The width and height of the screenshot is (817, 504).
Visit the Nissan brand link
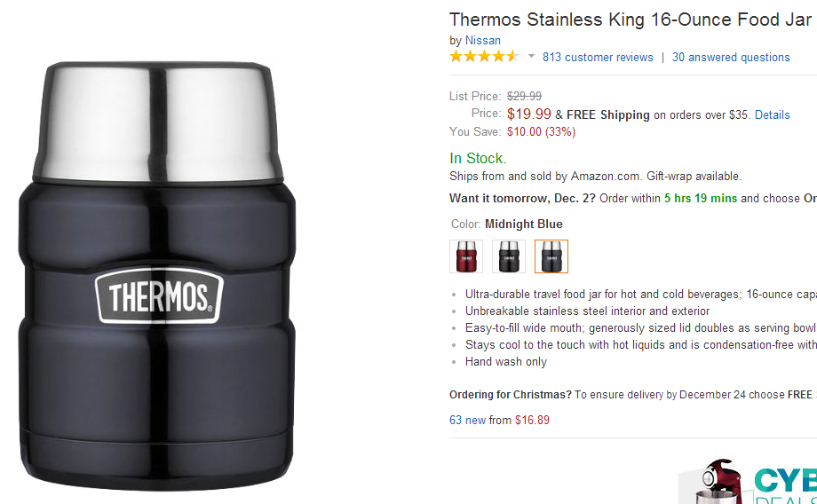[482, 40]
